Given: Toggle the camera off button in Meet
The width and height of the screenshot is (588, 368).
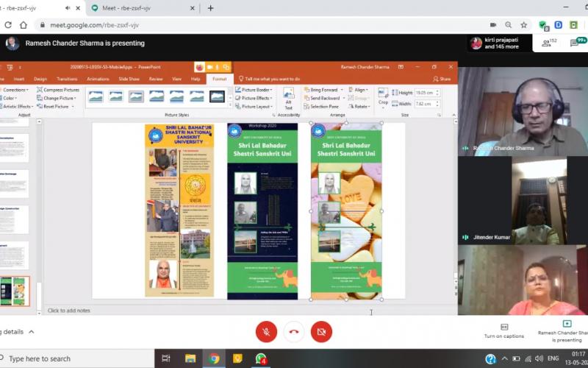Looking at the screenshot, I should coord(321,332).
